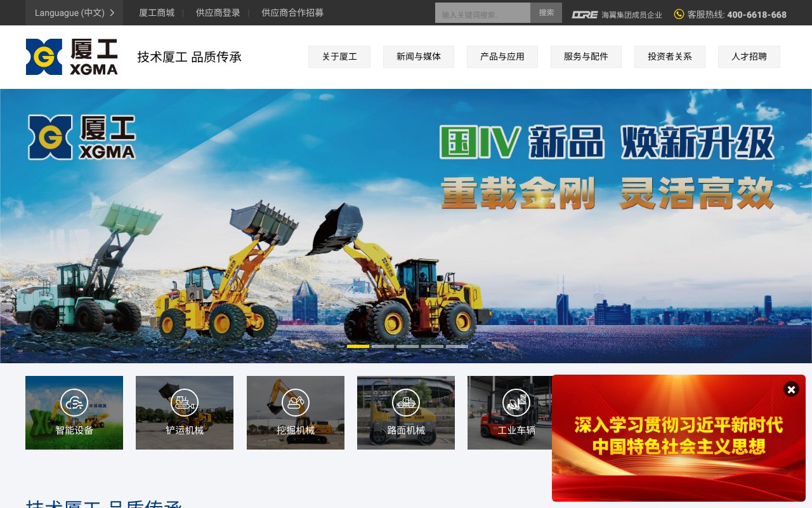812x508 pixels.
Task: Open the 供应商登录 supplier login link
Action: tap(218, 13)
